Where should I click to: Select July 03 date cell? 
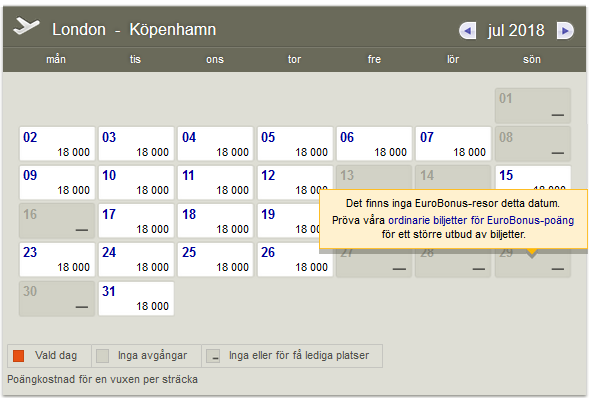pyautogui.click(x=136, y=144)
